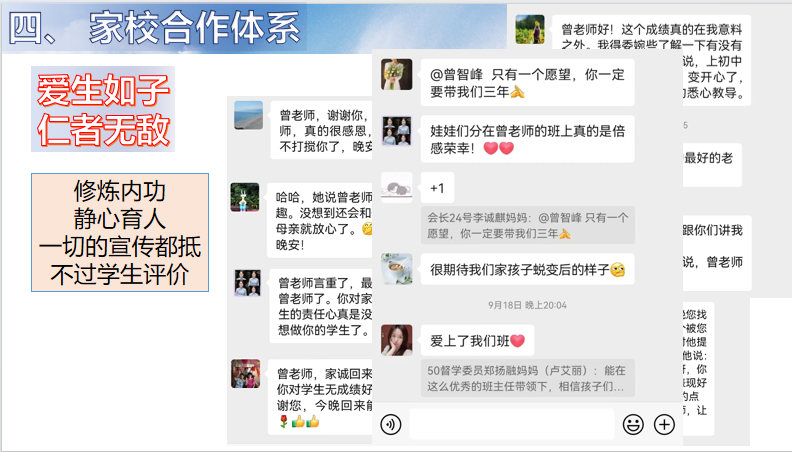Click seaside landscape avatar beside 曾老师，谢谢你
This screenshot has width=792, height=452.
[x=249, y=115]
